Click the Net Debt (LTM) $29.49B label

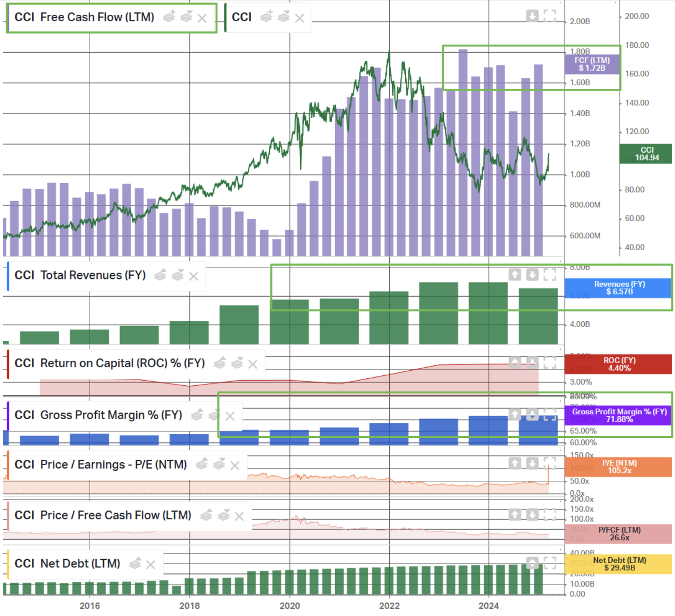point(619,564)
